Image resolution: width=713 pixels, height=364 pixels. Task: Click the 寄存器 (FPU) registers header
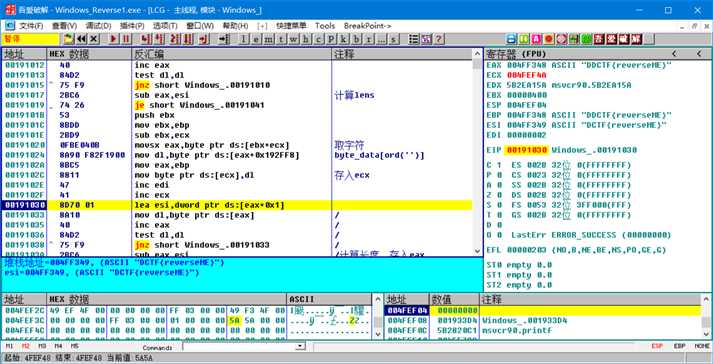pyautogui.click(x=516, y=54)
